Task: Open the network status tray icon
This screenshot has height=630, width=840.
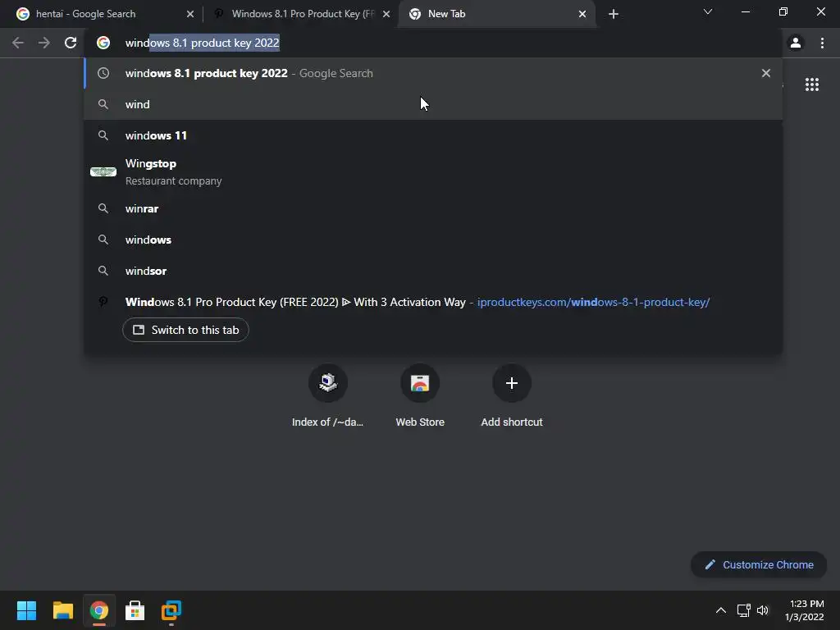Action: 743,610
